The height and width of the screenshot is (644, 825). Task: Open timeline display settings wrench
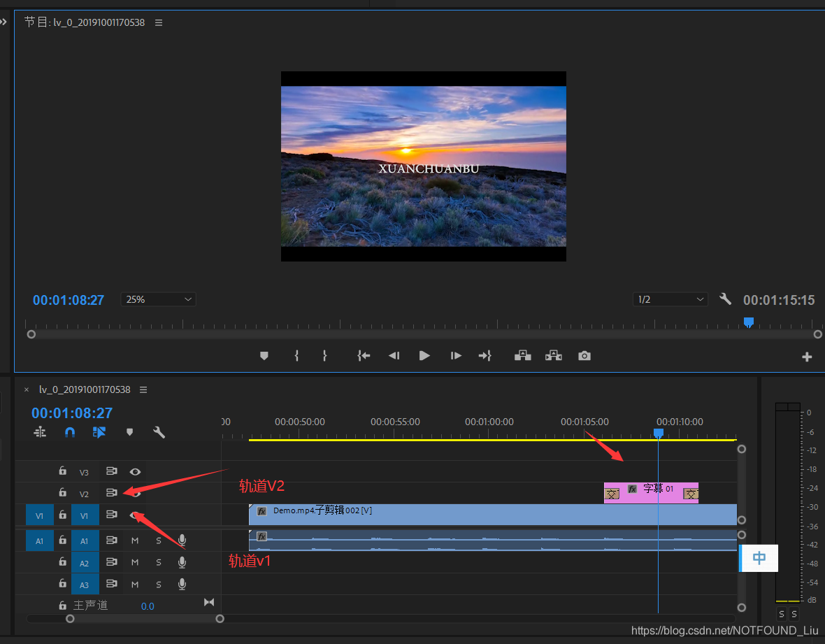click(x=159, y=432)
